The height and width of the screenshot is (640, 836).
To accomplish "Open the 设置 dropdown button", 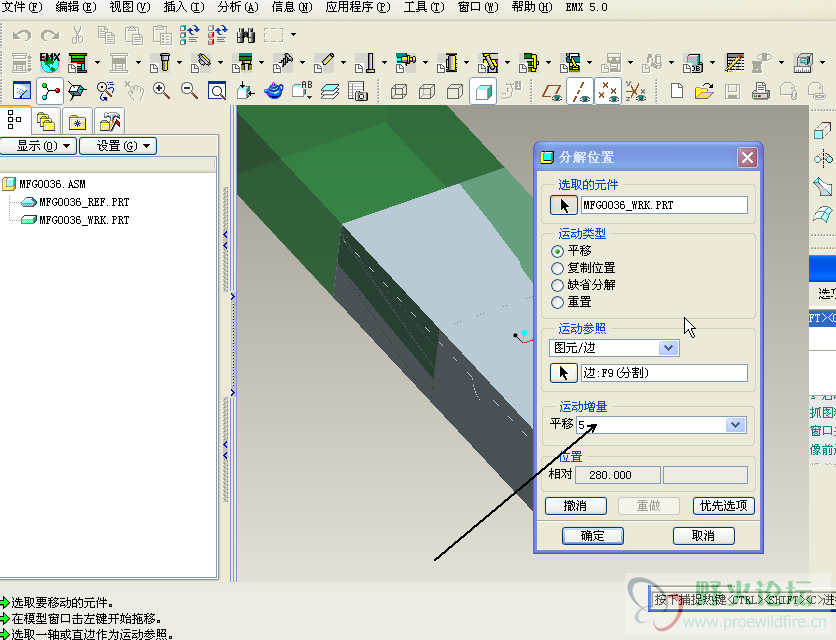I will [x=118, y=146].
